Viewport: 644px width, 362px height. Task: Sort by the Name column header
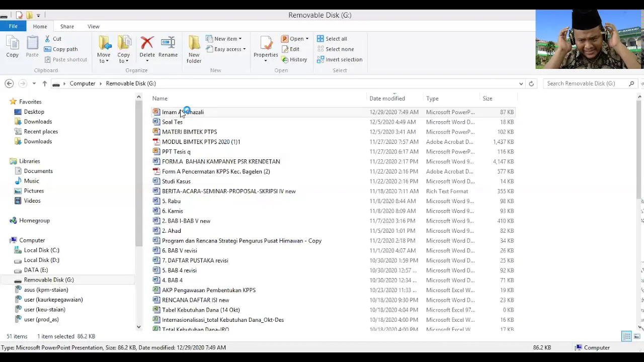pyautogui.click(x=160, y=99)
